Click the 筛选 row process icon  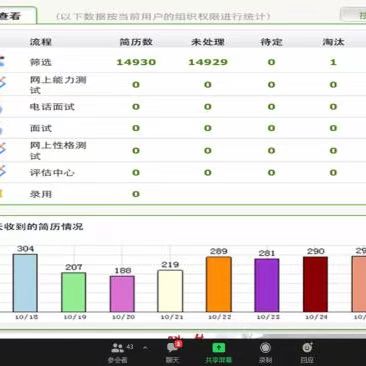(2, 61)
